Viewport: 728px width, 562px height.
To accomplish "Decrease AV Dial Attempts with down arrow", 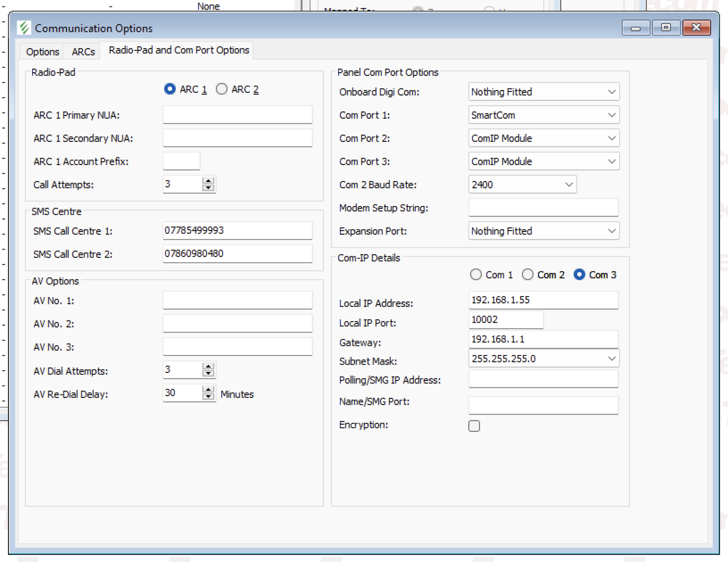I will (208, 374).
